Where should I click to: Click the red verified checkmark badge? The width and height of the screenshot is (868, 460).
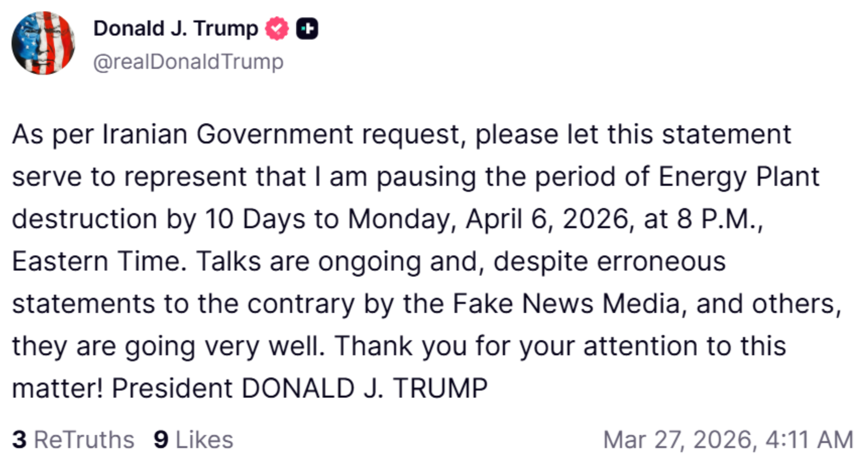coord(277,28)
